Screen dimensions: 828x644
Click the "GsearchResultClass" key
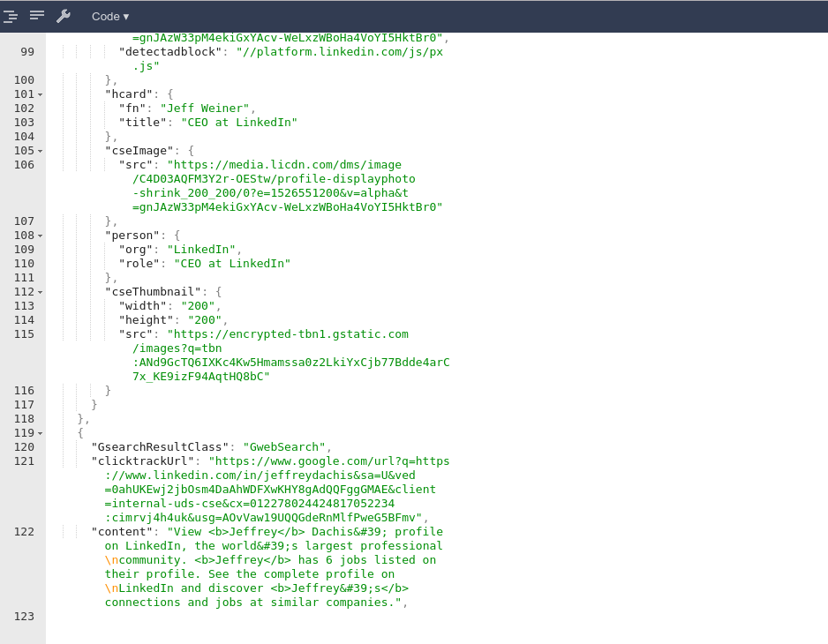click(160, 446)
